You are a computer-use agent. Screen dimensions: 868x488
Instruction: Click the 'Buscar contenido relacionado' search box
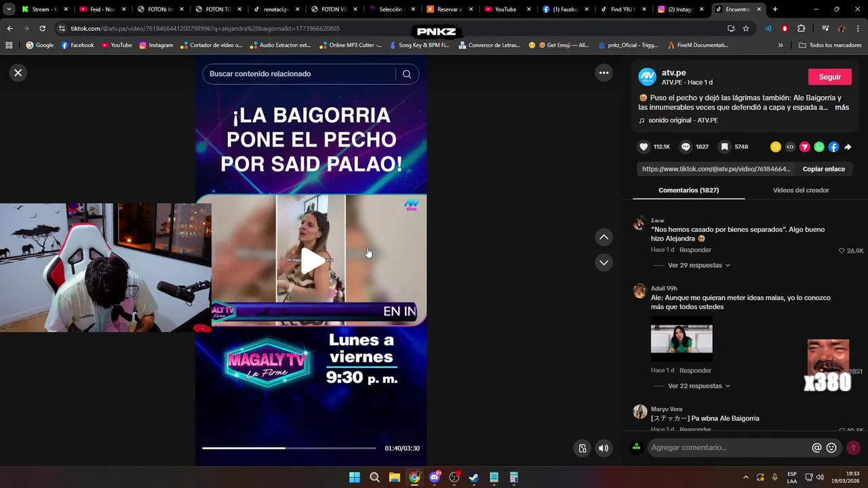tap(298, 74)
